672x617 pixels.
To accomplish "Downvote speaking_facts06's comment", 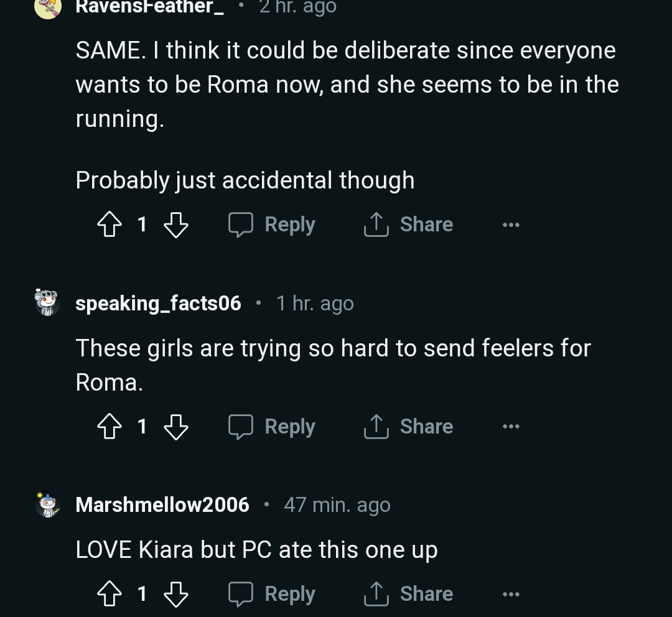I will (x=175, y=427).
